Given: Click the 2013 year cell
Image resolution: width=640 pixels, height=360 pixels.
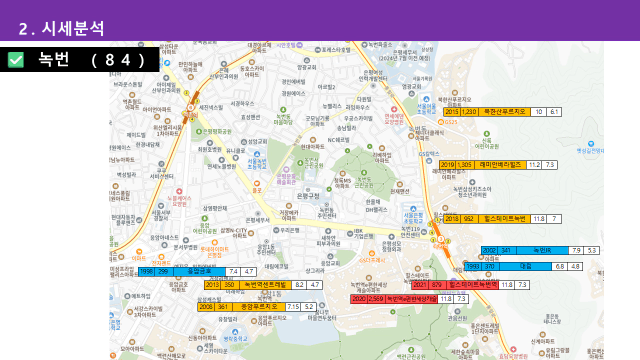Looking at the screenshot, I should (x=213, y=285).
